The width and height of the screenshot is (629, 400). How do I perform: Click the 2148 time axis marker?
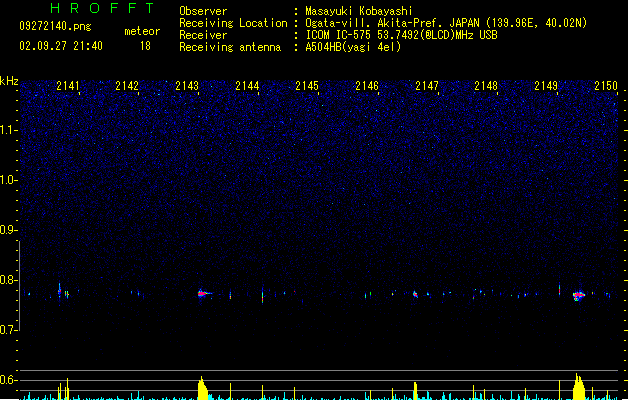point(486,86)
